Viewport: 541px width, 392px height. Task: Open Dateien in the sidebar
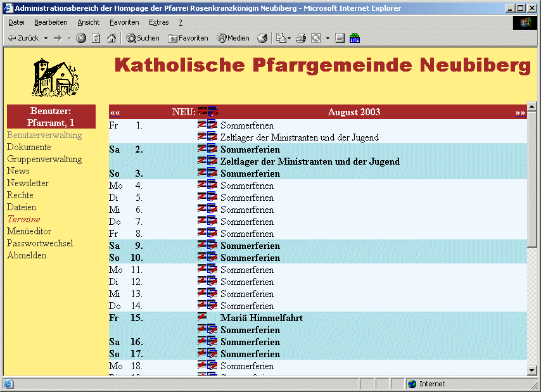[22, 207]
